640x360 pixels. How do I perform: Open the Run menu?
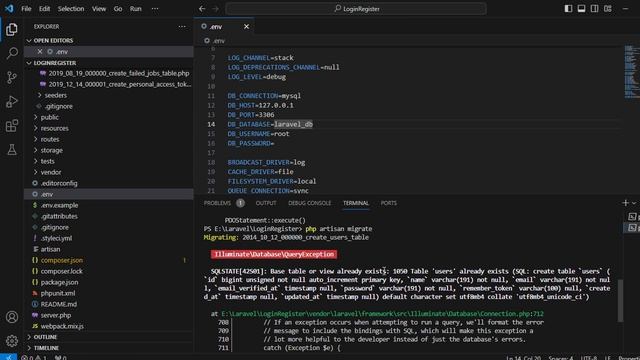pyautogui.click(x=136, y=9)
